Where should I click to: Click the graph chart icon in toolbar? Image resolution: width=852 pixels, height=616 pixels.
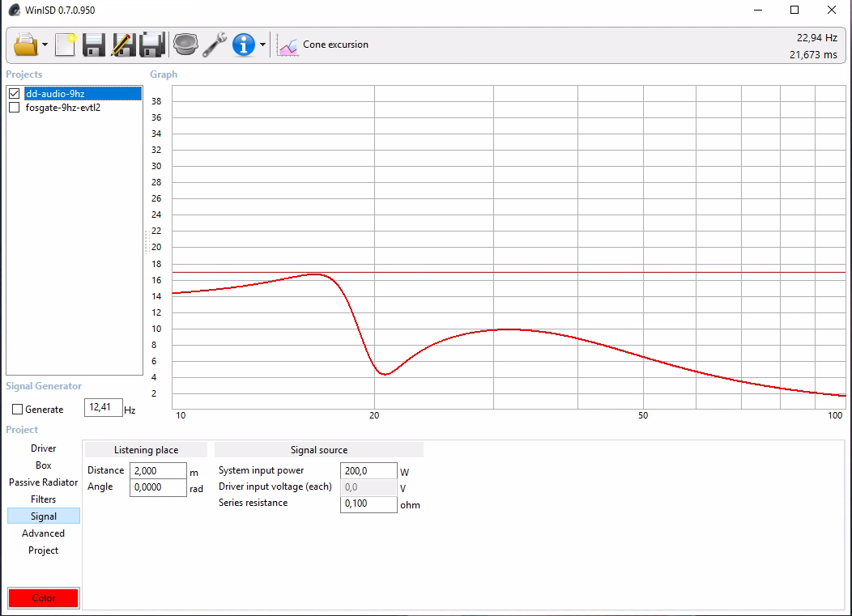pyautogui.click(x=288, y=45)
